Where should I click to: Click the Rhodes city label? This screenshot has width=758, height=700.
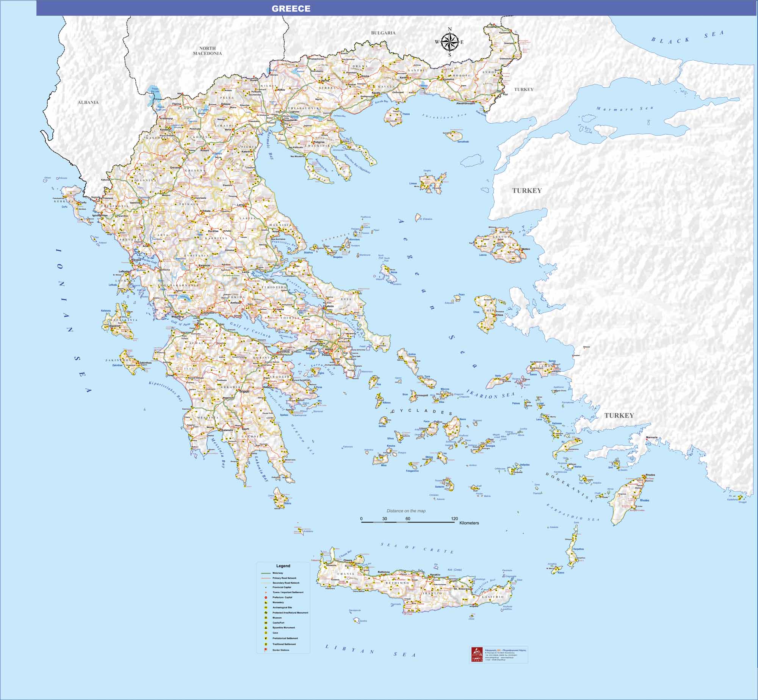tap(650, 475)
